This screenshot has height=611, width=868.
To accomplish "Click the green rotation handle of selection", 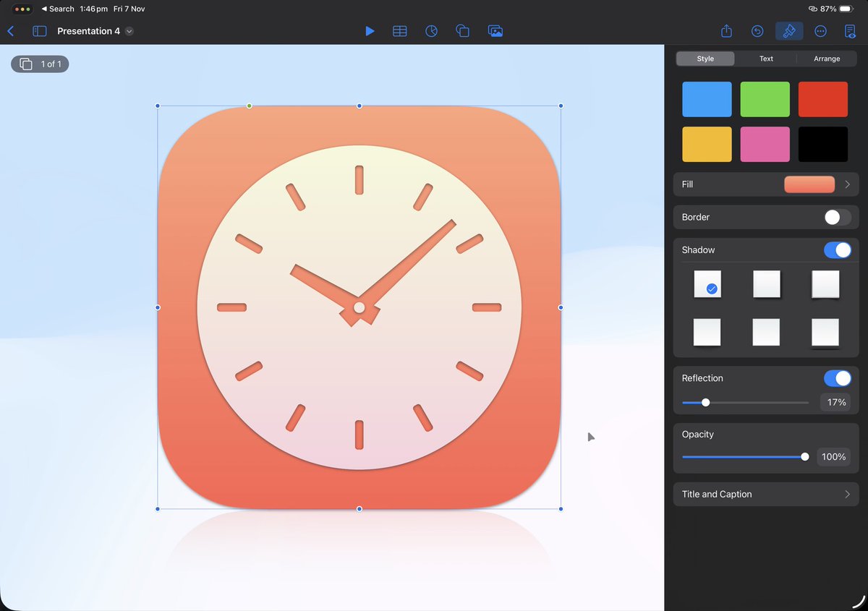I will coord(250,106).
